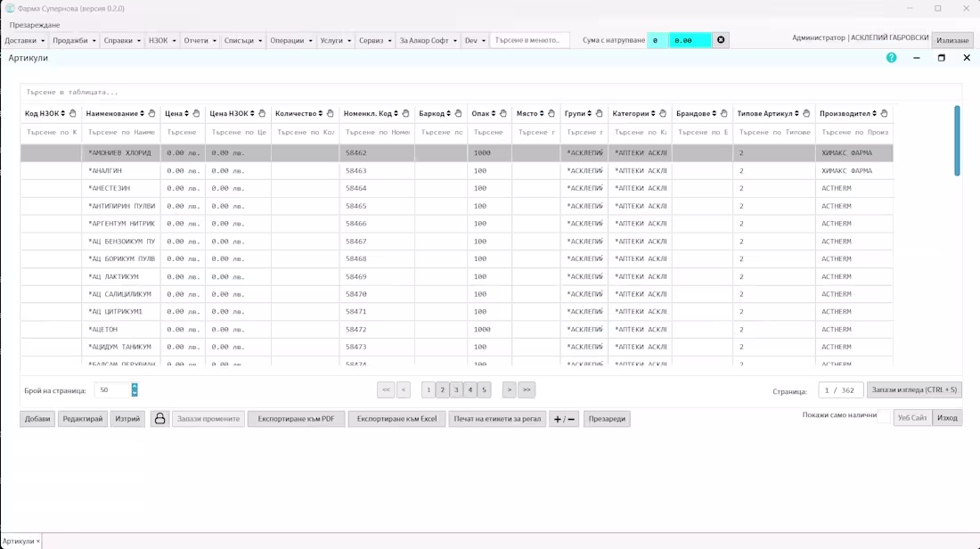
Task: Toggle sort order on the Количество column
Action: 320,113
